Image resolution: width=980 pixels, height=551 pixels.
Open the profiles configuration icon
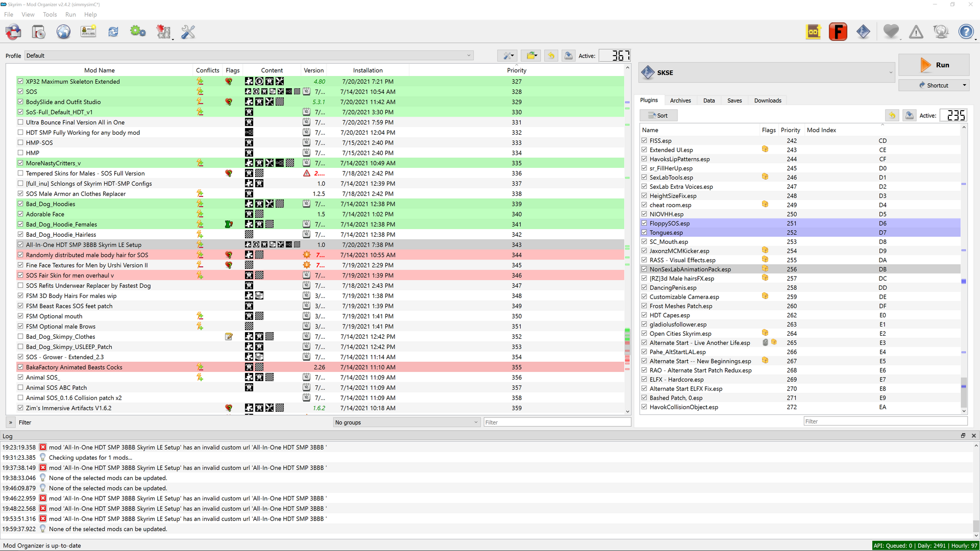pyautogui.click(x=88, y=32)
